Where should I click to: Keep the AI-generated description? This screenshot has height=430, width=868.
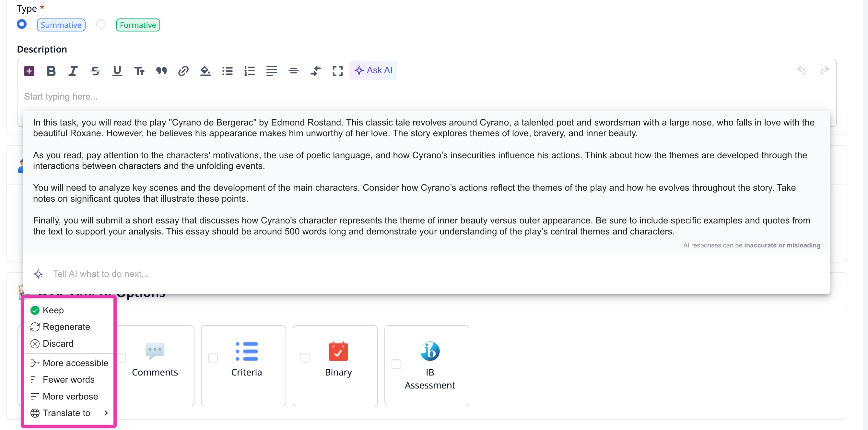coord(53,310)
